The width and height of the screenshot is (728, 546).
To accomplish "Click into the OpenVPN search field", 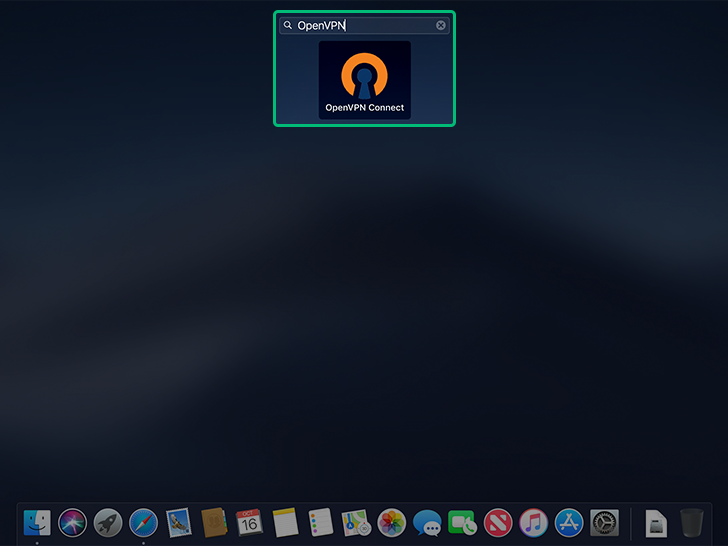I will pos(364,26).
